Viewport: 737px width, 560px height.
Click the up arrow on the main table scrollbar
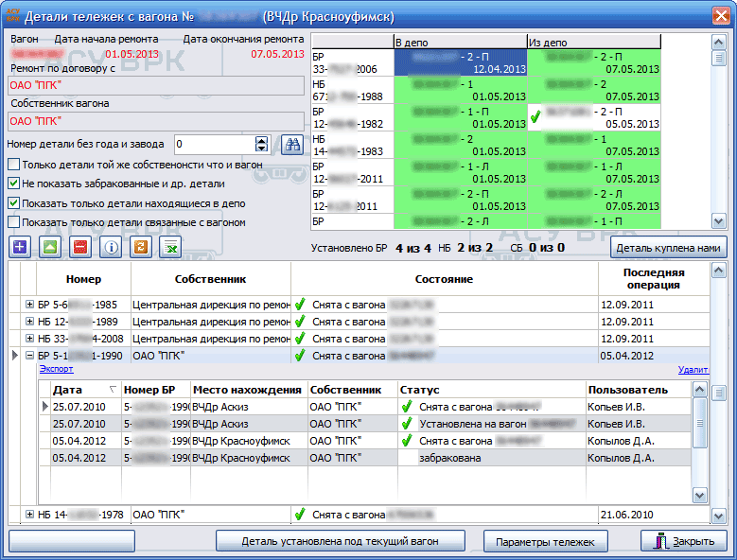718,270
